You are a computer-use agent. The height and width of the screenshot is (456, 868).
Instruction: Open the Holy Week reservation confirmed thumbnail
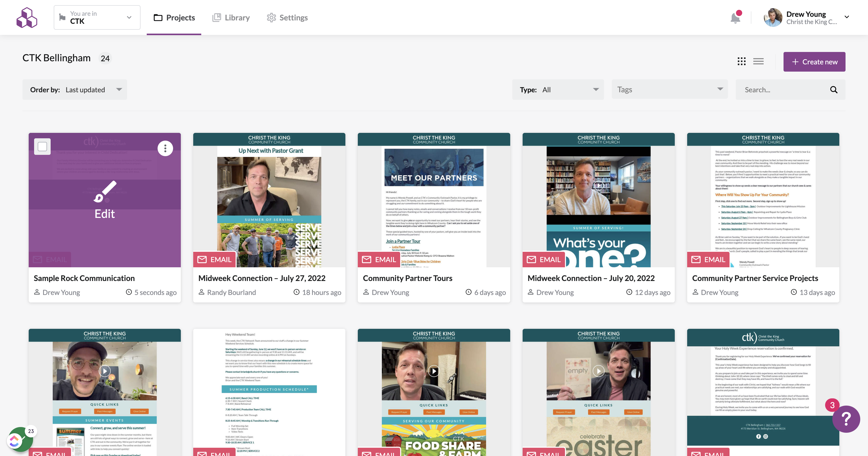pyautogui.click(x=763, y=393)
